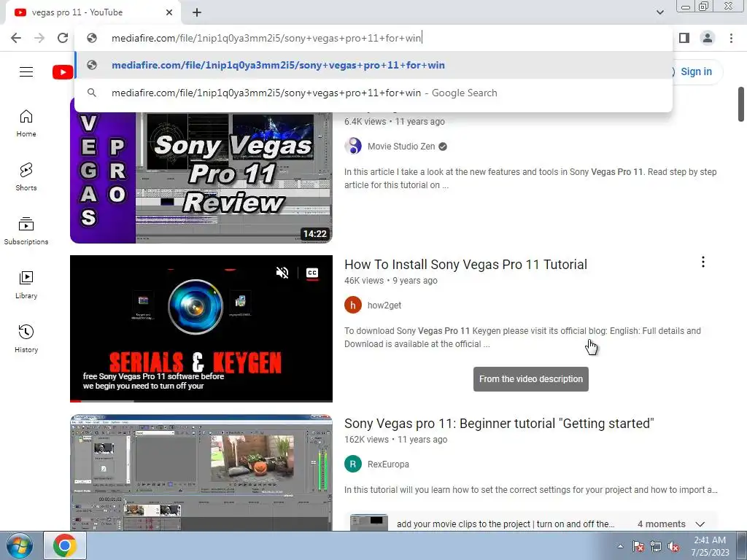
Task: Click the 'From the video description' tooltip label
Action: 531,379
